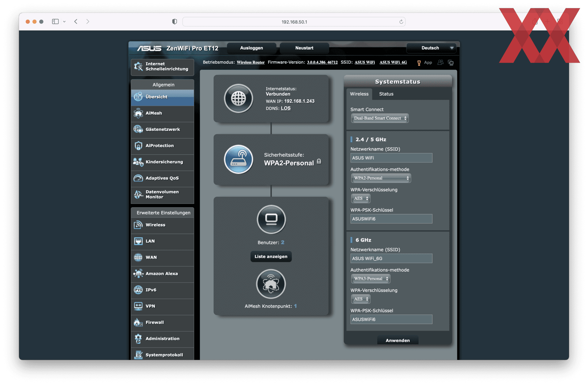Screen dimensions: 588x385
Task: Switch to the Wireless tab
Action: pos(359,94)
